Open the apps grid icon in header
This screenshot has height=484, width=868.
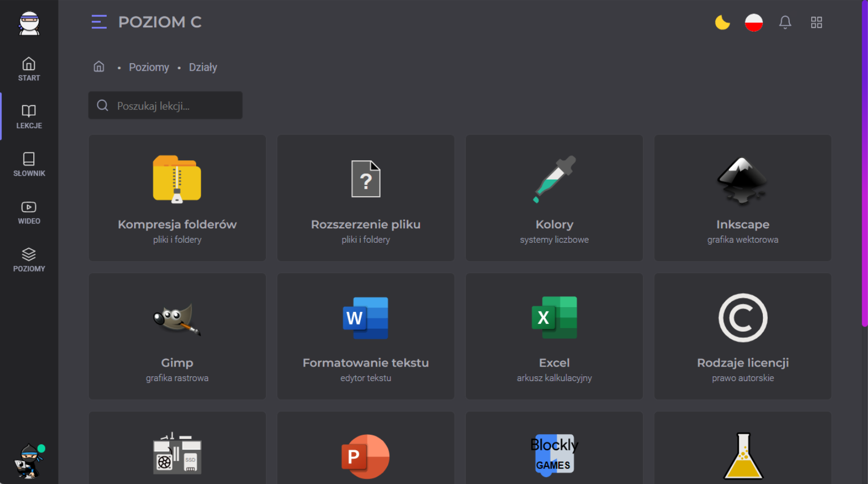816,23
